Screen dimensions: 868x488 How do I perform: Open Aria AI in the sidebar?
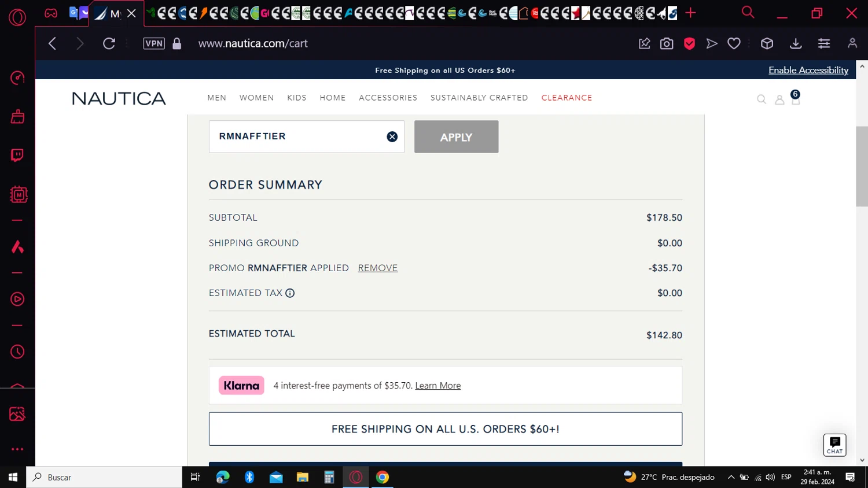coord(17,247)
